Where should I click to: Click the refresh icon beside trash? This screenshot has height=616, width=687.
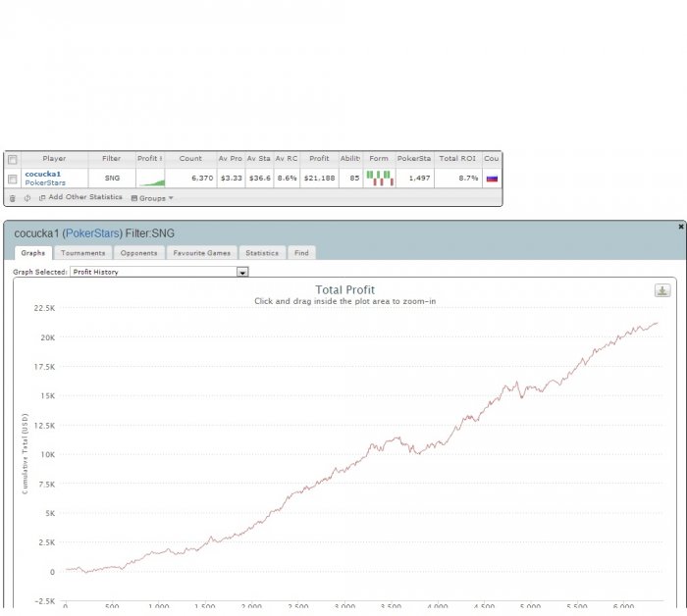tap(27, 198)
